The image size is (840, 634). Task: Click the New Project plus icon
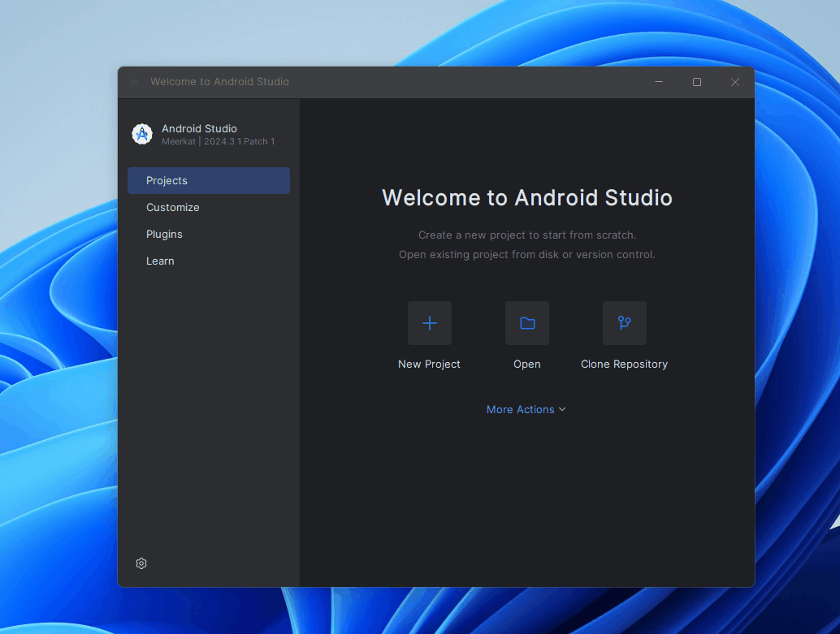(x=430, y=323)
